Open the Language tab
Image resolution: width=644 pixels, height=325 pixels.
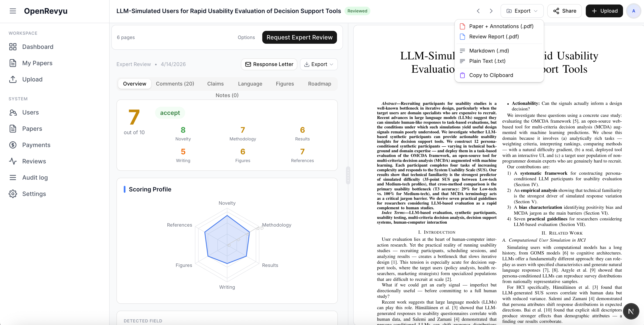[250, 84]
